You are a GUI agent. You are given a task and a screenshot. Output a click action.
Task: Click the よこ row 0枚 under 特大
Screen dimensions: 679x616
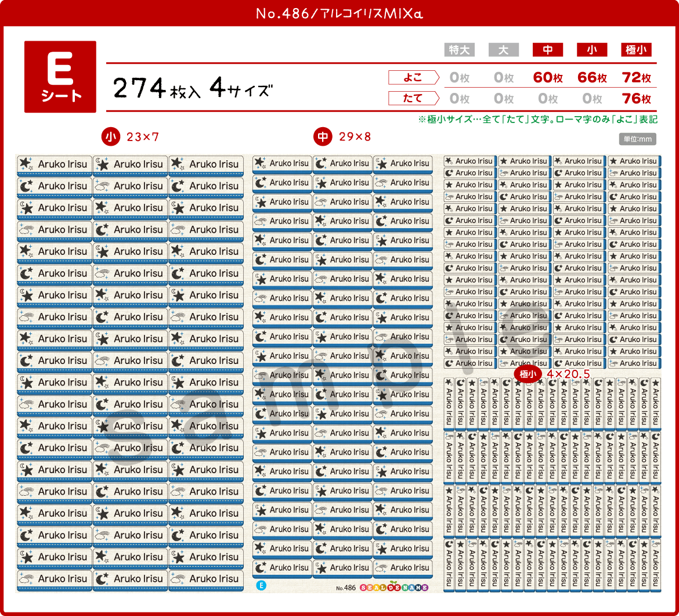pos(460,78)
